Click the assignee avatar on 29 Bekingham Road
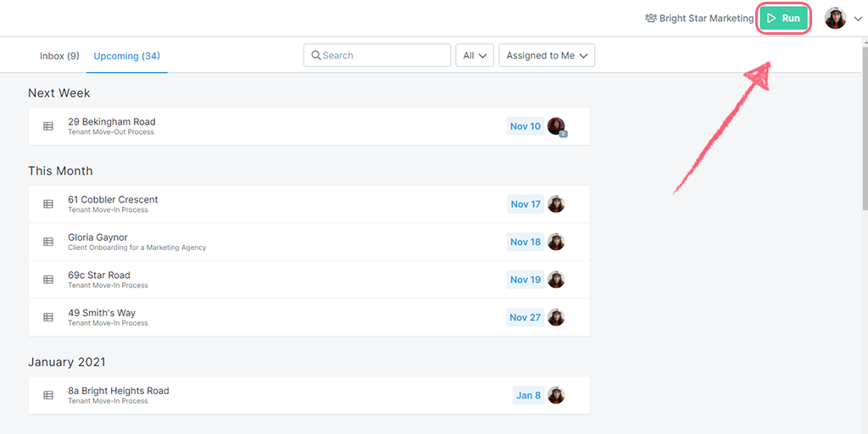The height and width of the screenshot is (434, 868). 556,126
